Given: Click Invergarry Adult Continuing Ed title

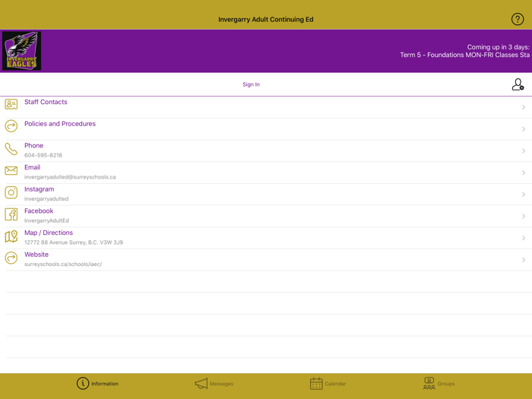Looking at the screenshot, I should point(266,19).
